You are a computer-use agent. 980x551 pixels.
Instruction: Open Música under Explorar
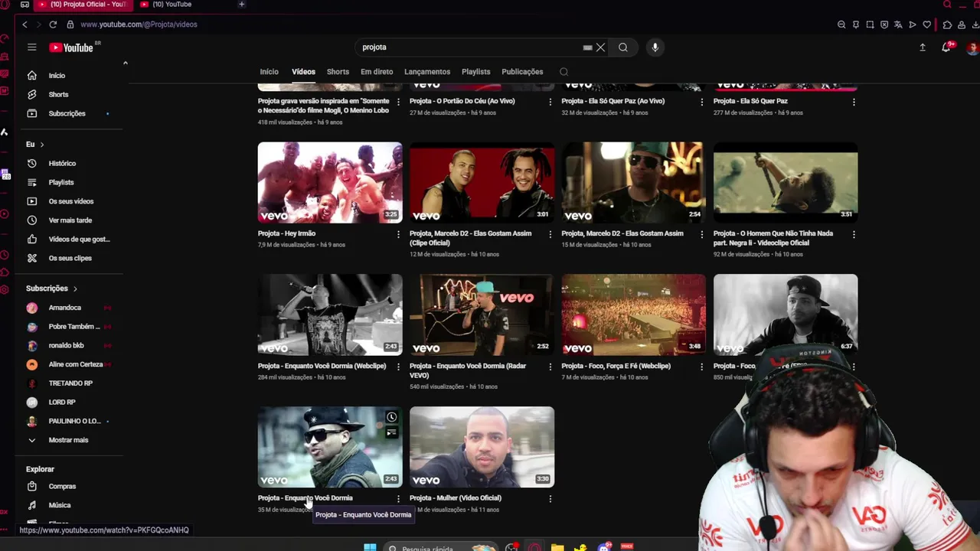(x=59, y=505)
